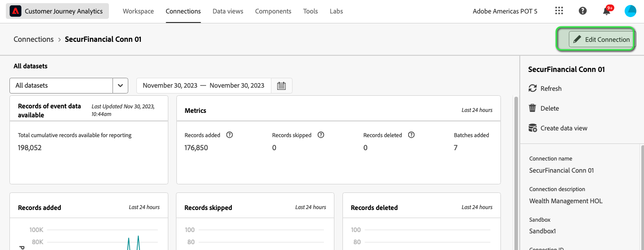The height and width of the screenshot is (250, 644).
Task: Open the All datasets combo box
Action: point(69,85)
